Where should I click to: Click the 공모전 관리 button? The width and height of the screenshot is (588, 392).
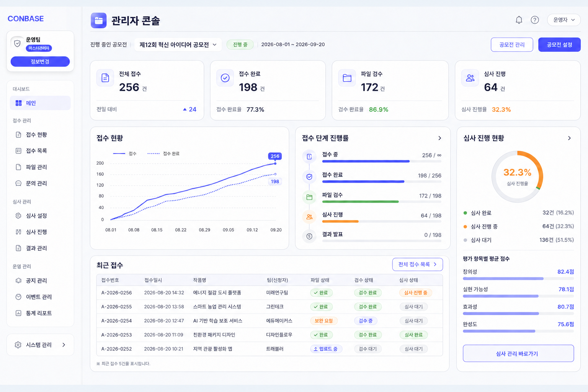click(x=512, y=45)
